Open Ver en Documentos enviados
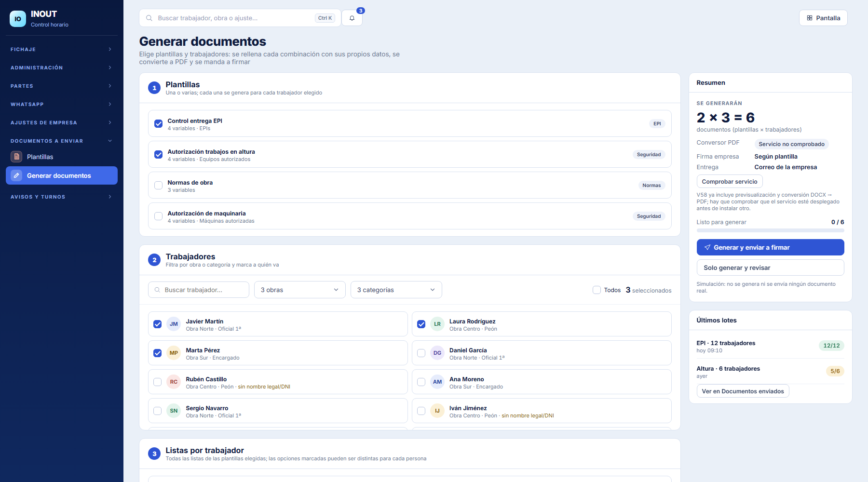 (x=743, y=391)
